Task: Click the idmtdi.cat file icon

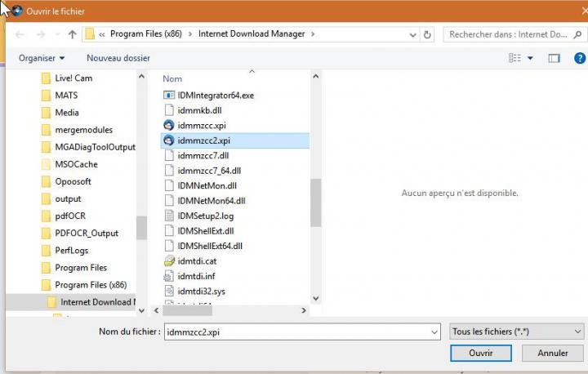Action: point(169,261)
